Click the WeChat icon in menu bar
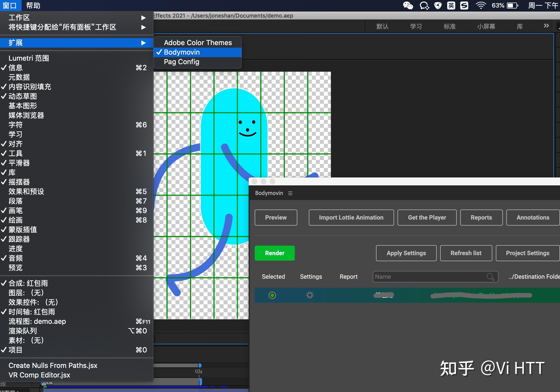 [x=408, y=6]
